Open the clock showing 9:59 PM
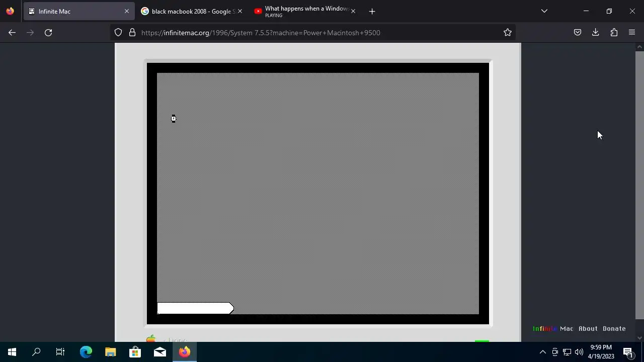644x362 pixels. pos(601,352)
